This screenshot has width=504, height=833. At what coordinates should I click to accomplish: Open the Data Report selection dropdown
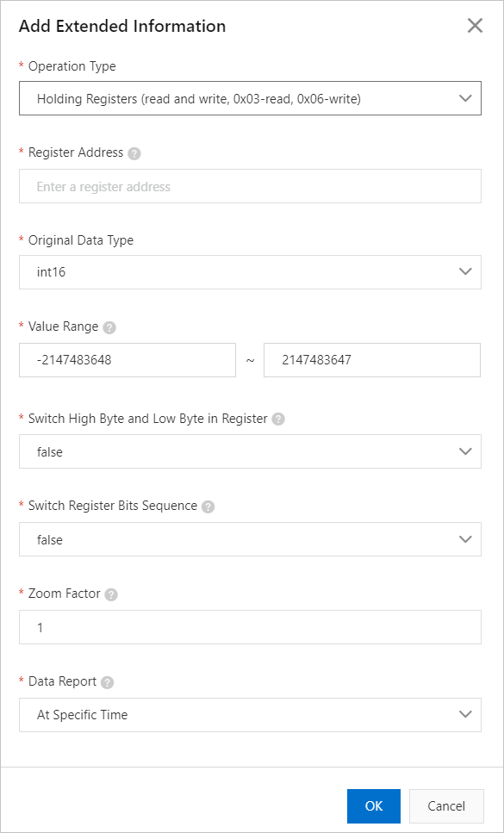tap(250, 714)
